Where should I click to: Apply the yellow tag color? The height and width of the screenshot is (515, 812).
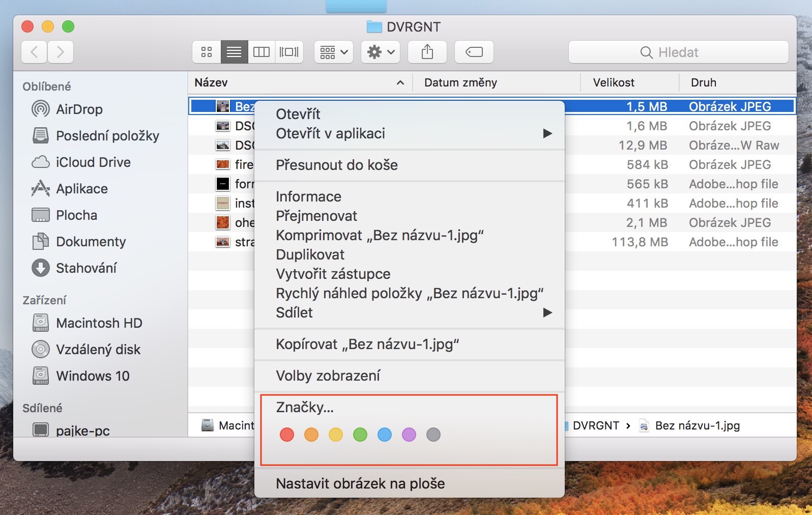[336, 435]
